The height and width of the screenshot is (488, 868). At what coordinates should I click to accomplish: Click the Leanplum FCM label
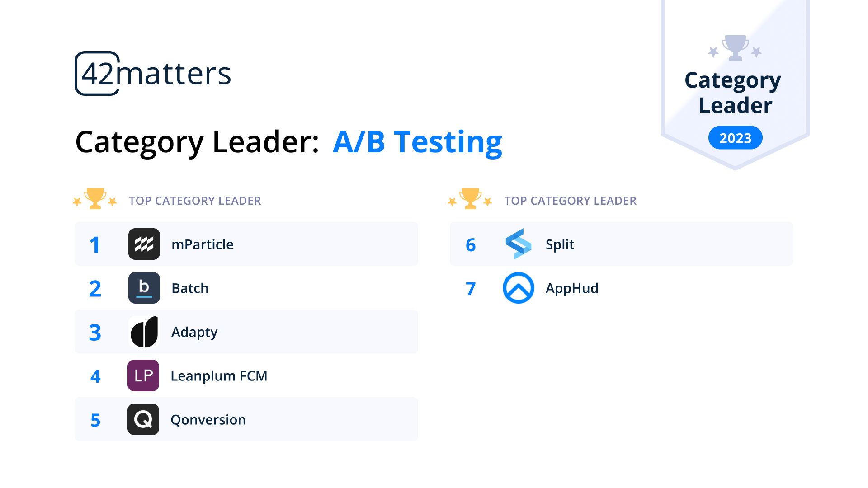point(219,376)
